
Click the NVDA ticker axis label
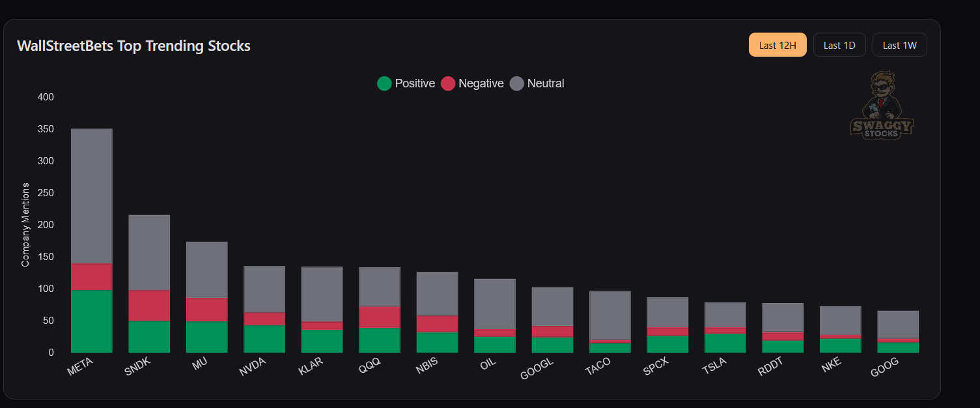(x=253, y=368)
